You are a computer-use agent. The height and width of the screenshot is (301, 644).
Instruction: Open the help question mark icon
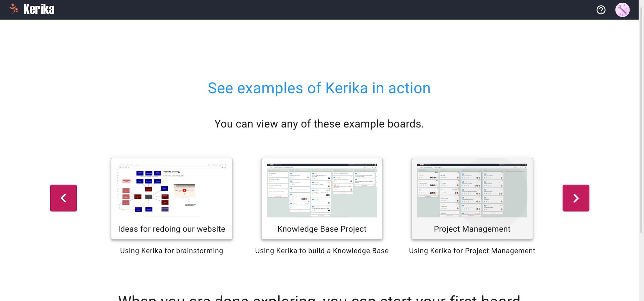click(x=601, y=10)
